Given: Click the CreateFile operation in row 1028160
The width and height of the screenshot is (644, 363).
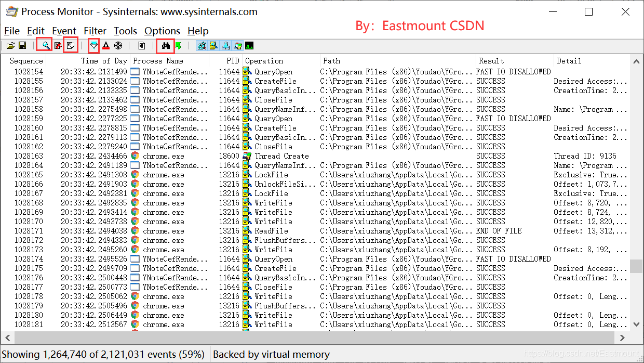Looking at the screenshot, I should 275,128.
